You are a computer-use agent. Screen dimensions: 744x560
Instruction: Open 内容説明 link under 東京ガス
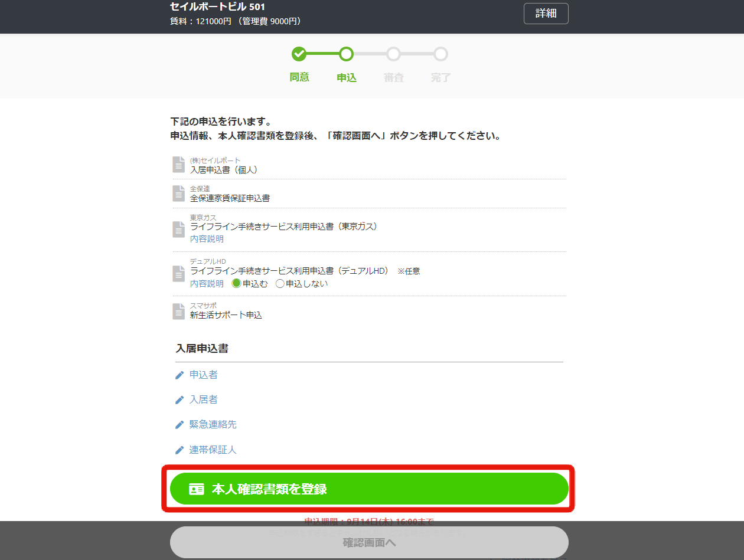(207, 239)
